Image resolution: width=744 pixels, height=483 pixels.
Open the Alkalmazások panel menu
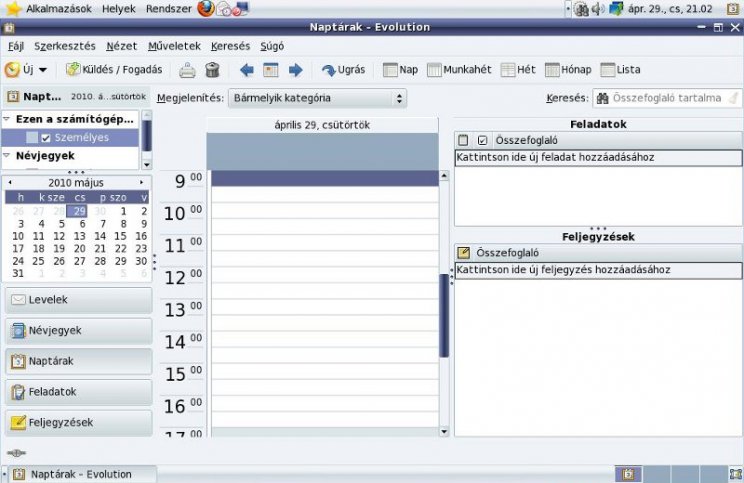58,9
